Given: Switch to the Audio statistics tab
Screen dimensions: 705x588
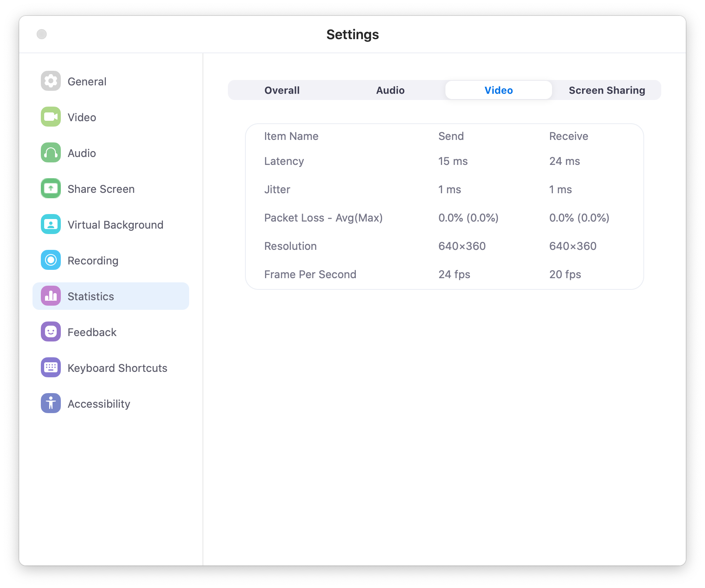Looking at the screenshot, I should coord(390,90).
